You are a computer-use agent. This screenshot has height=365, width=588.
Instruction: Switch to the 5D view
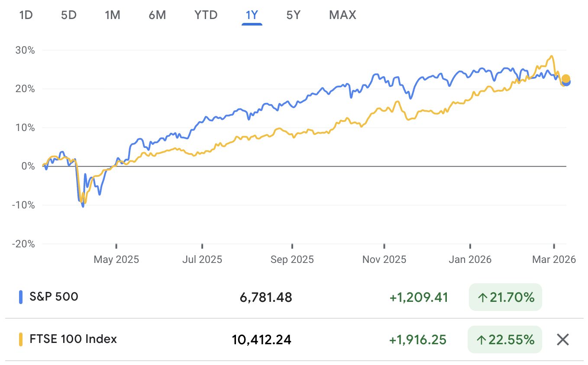pos(68,15)
